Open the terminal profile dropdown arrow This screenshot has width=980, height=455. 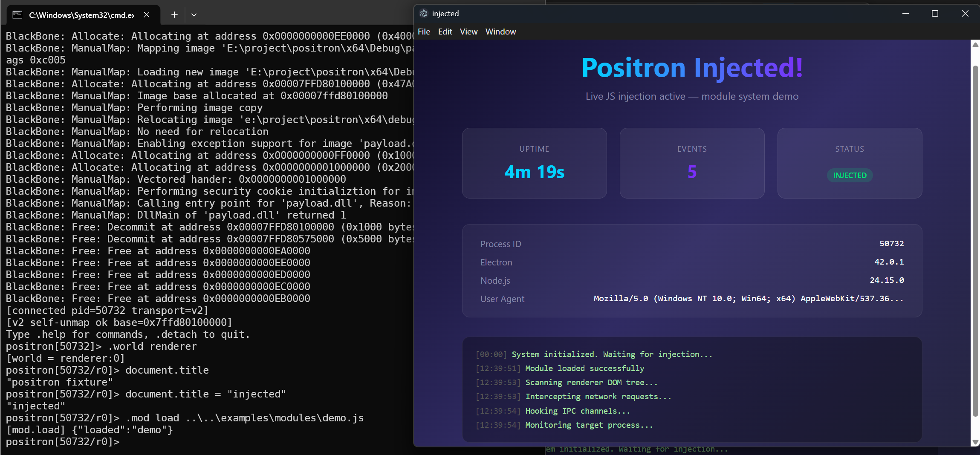coord(194,15)
